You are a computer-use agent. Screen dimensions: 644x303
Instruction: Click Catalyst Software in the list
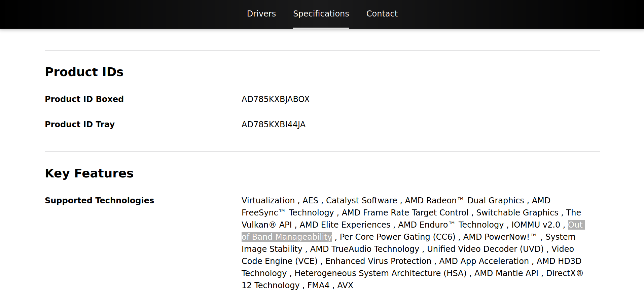(x=361, y=201)
